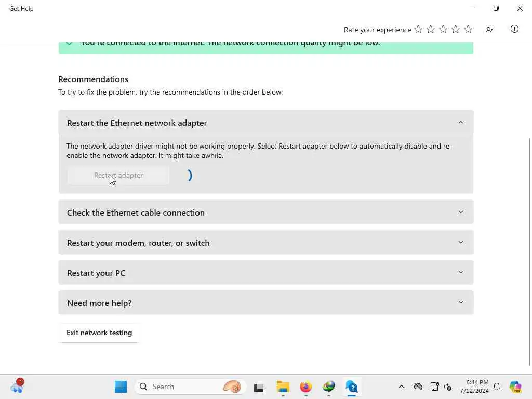Screen dimensions: 532x399
Task: Rate experience with the second star
Action: (x=431, y=29)
